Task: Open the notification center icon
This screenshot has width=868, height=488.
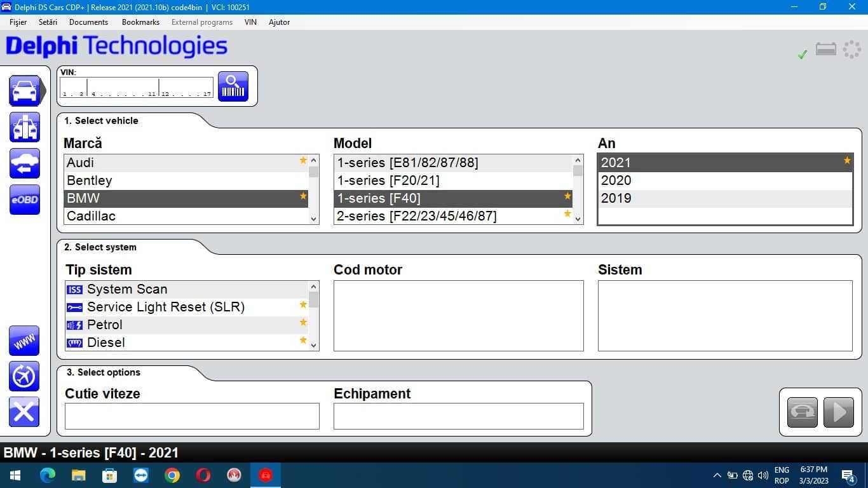Action: 848,475
